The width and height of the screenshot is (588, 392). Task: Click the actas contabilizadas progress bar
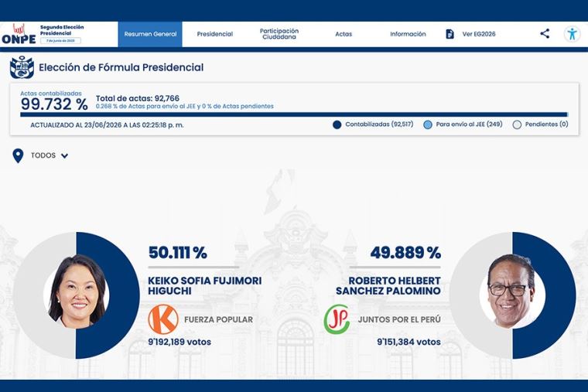click(x=294, y=114)
